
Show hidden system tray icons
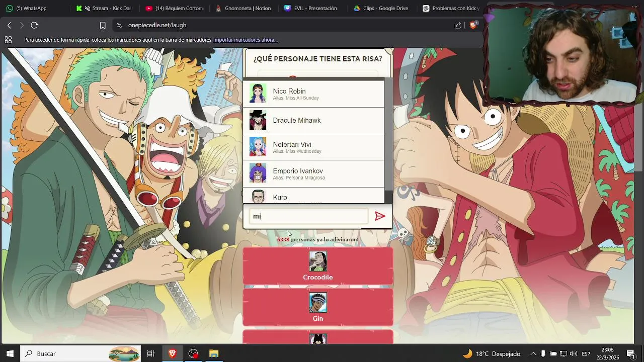point(533,353)
